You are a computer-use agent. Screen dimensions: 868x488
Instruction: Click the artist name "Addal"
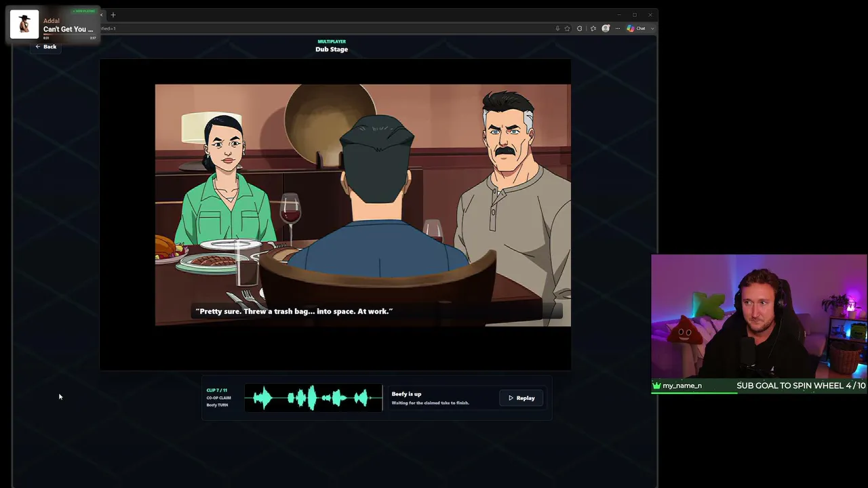click(52, 21)
